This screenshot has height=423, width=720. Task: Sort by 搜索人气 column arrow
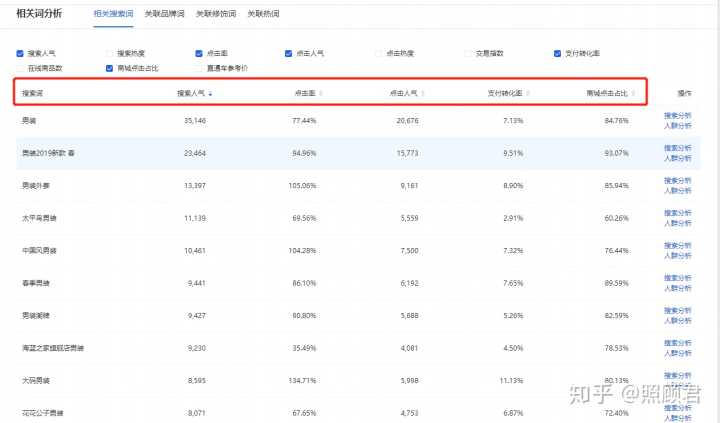210,94
